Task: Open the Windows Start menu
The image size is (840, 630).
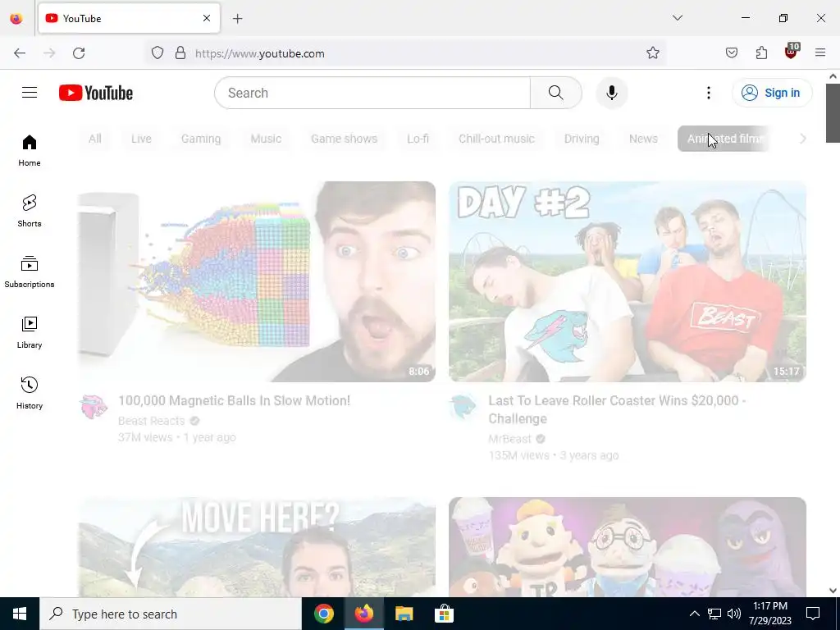Action: click(20, 614)
